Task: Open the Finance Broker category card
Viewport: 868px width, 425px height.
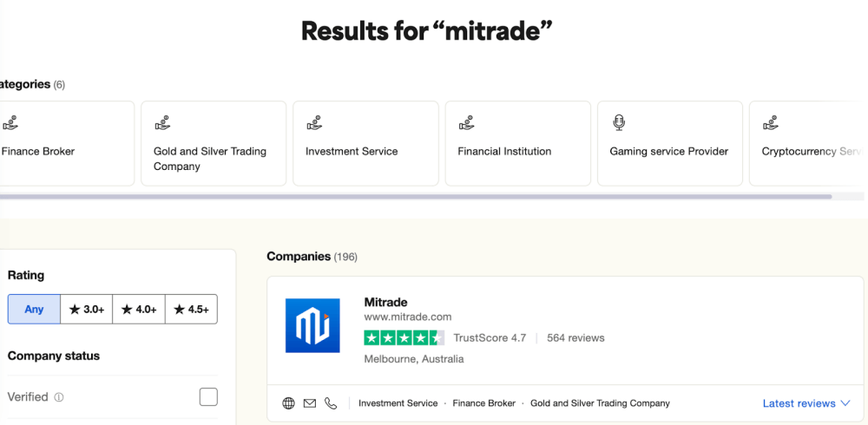Action: coord(65,143)
